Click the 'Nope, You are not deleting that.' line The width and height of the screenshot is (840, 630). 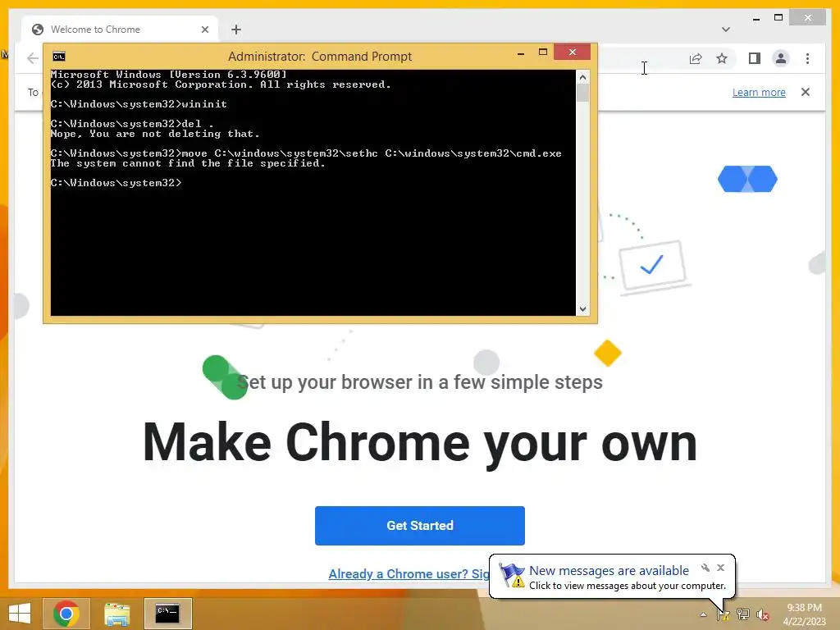point(155,134)
